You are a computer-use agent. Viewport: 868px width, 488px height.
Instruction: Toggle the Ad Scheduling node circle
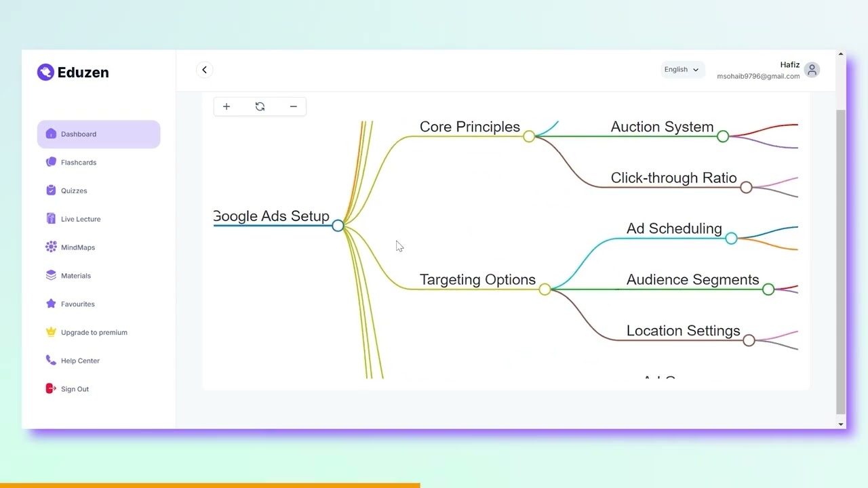click(x=731, y=239)
